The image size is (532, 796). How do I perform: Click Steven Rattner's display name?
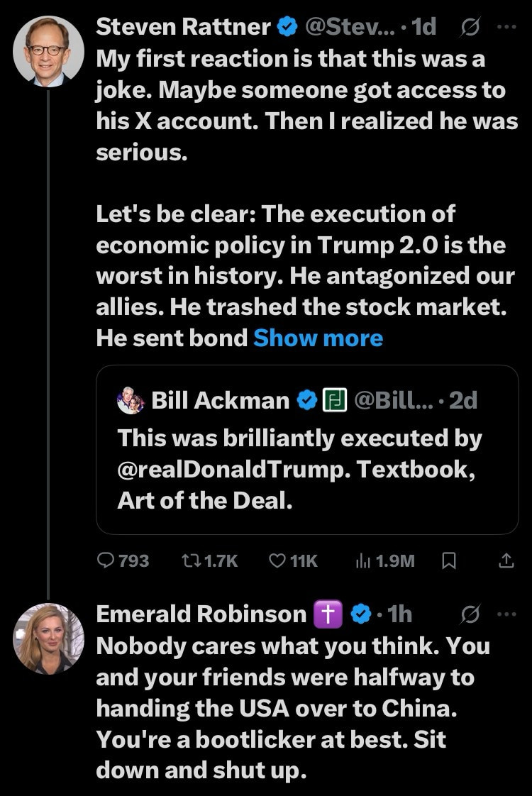click(183, 27)
